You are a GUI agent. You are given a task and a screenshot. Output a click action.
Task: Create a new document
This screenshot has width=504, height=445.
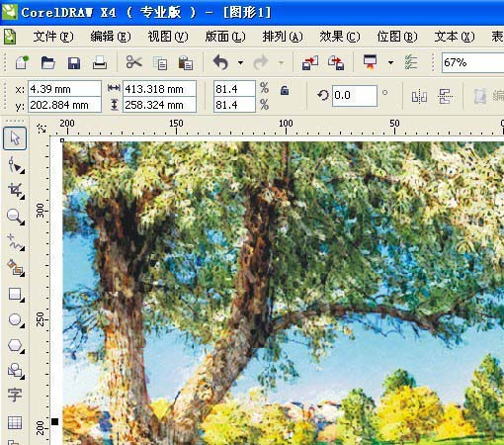(x=22, y=62)
